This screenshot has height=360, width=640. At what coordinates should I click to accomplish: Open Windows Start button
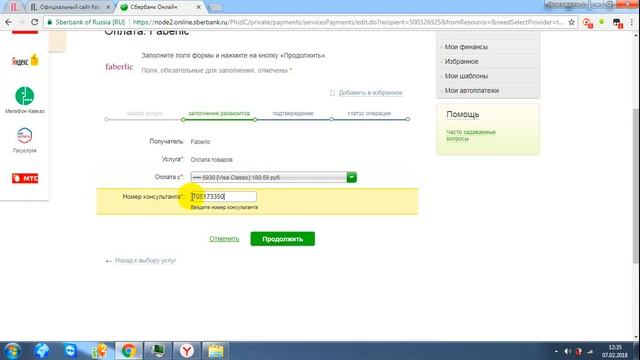click(x=12, y=351)
